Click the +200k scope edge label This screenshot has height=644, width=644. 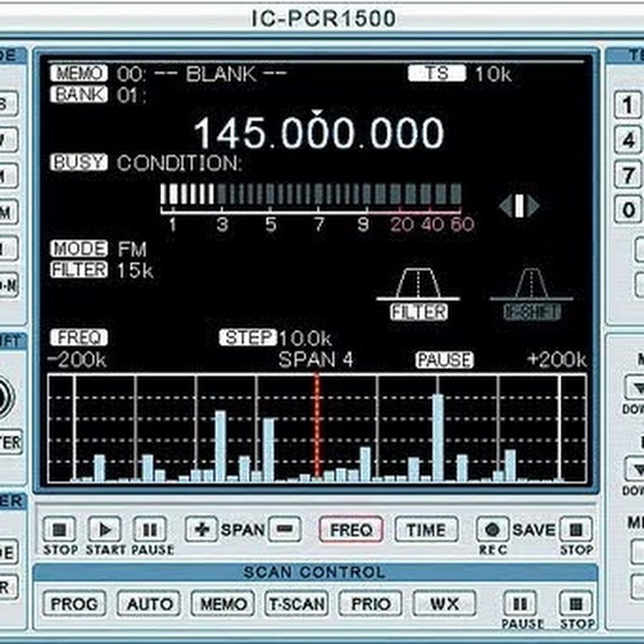[x=557, y=360]
